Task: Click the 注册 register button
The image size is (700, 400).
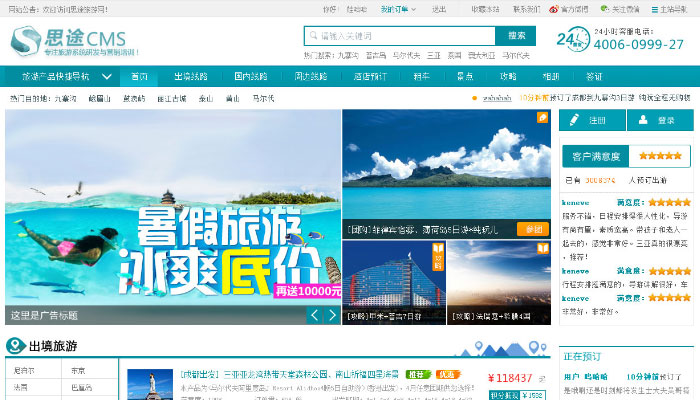Action: coord(591,120)
